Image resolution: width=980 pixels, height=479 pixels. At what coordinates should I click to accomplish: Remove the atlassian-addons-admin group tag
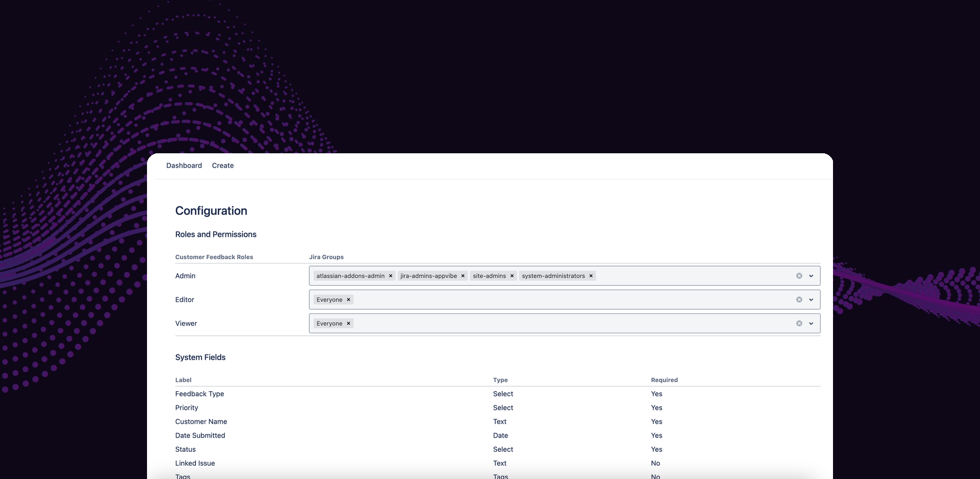390,276
